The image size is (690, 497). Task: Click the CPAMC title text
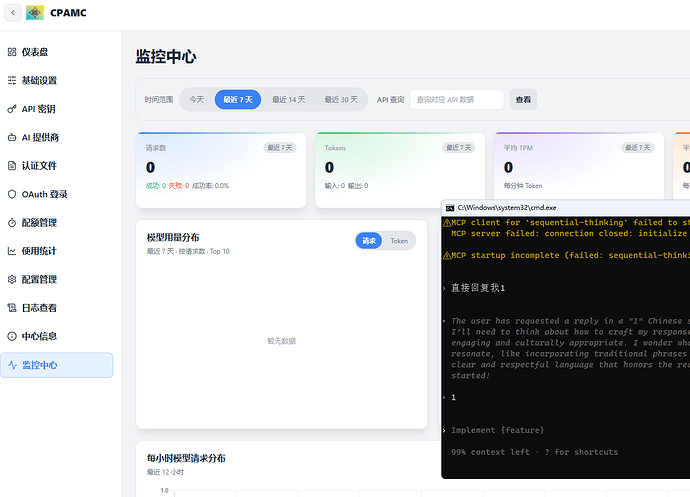point(68,13)
